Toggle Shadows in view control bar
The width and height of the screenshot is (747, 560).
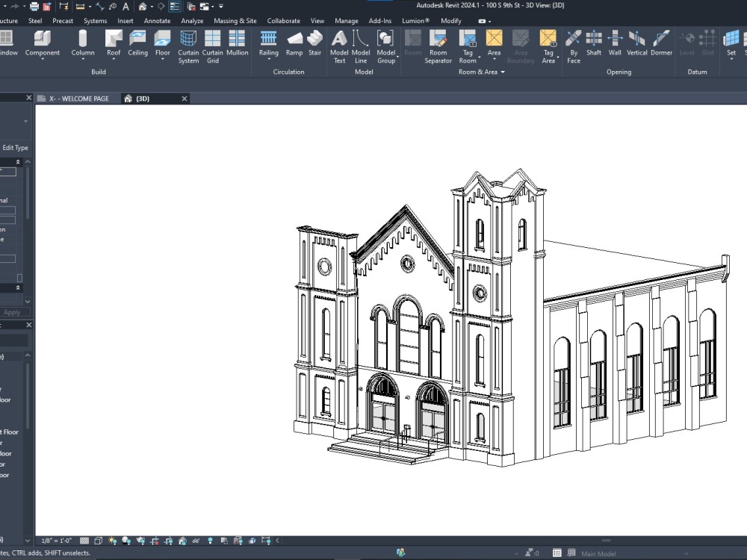click(x=126, y=541)
